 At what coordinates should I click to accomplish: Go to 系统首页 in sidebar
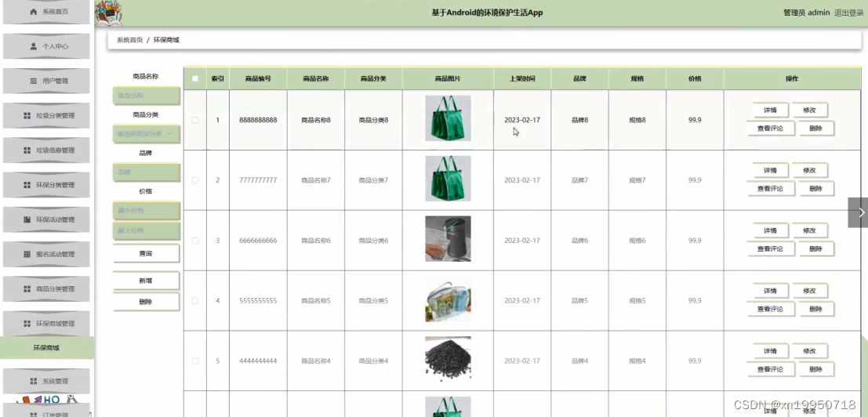(x=46, y=12)
